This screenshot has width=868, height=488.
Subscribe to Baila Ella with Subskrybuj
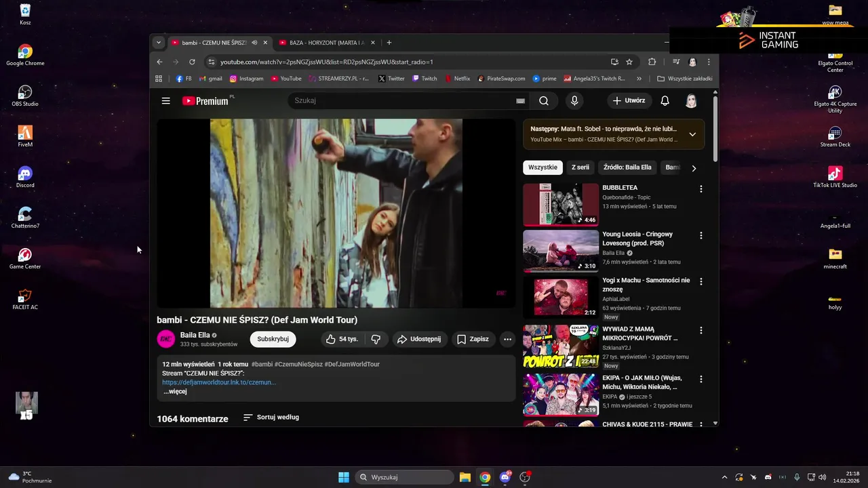click(x=273, y=339)
